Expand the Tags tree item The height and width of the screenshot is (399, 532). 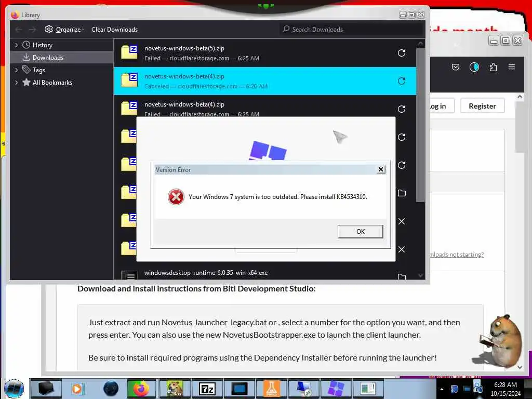(16, 70)
